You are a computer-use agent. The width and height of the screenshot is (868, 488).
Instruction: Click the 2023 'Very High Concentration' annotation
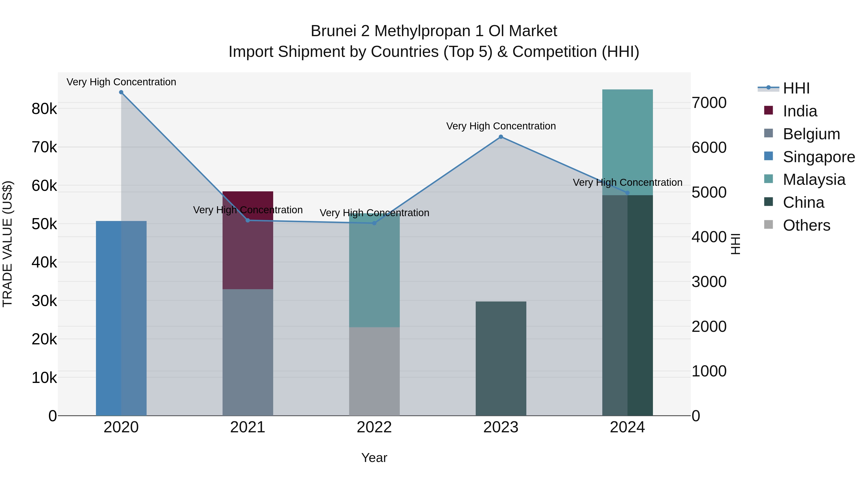pos(501,126)
